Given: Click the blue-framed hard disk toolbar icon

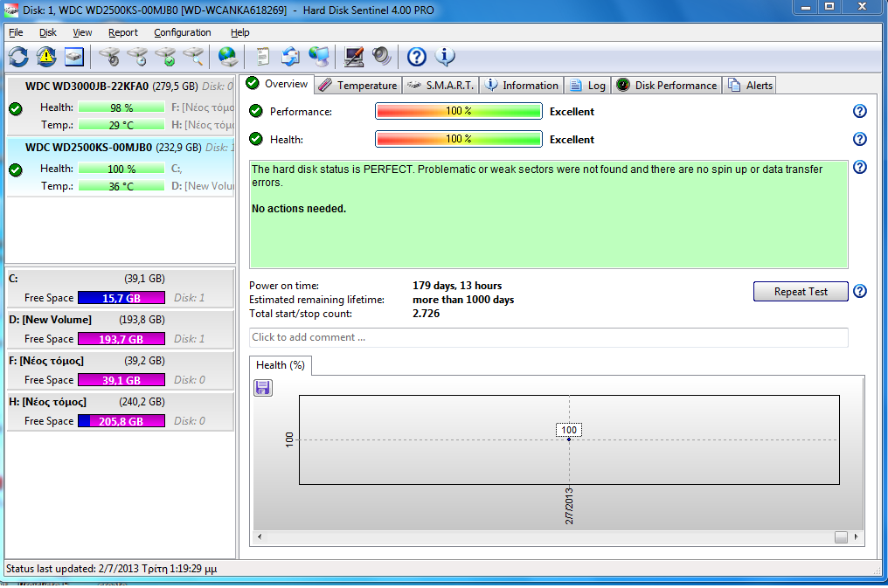Looking at the screenshot, I should pos(74,57).
